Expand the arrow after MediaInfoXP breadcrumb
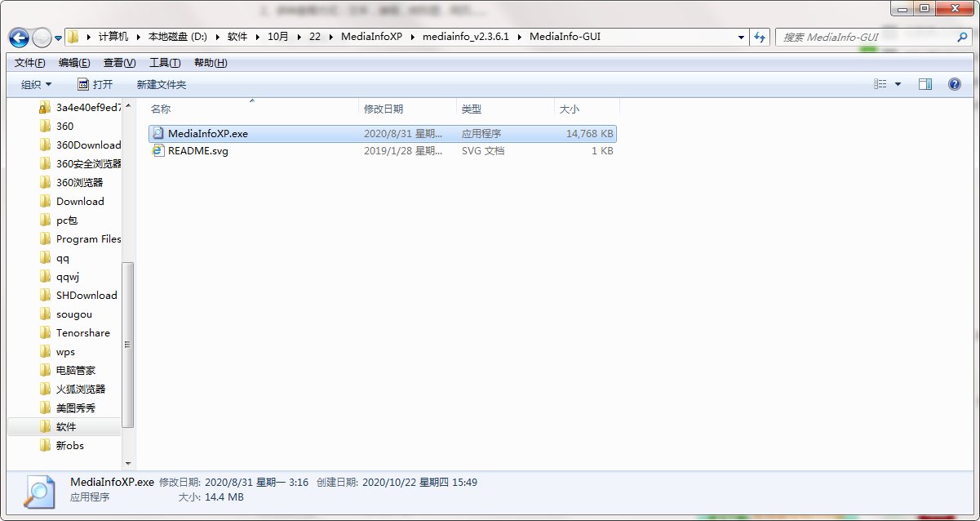The image size is (980, 521). coord(412,37)
